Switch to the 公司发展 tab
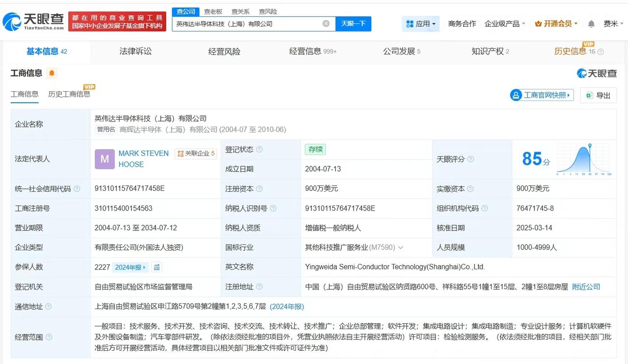This screenshot has width=628, height=364. pyautogui.click(x=402, y=52)
